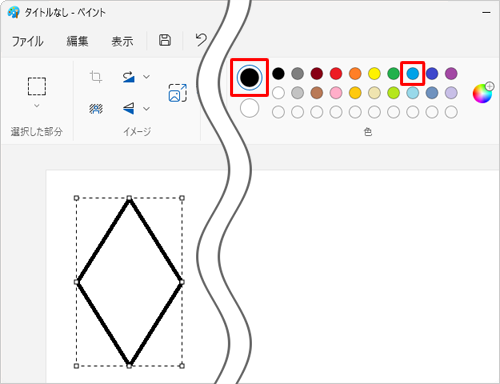Minimize the Paint window
The image size is (500, 384).
point(486,13)
